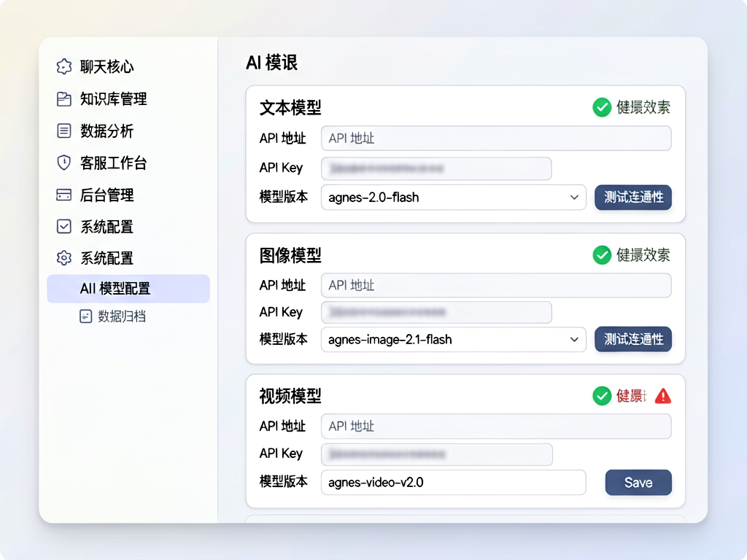Click the 视频模型 card heading

[x=290, y=396]
